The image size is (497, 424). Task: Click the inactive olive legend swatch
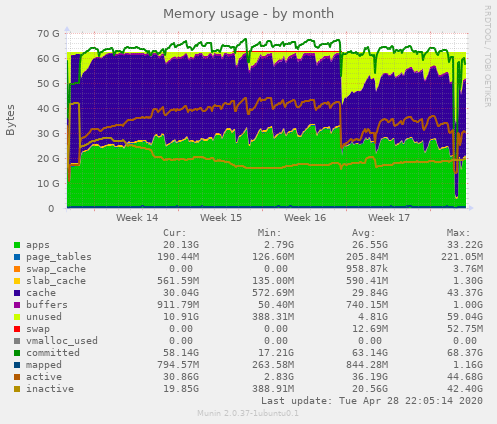coord(17,389)
